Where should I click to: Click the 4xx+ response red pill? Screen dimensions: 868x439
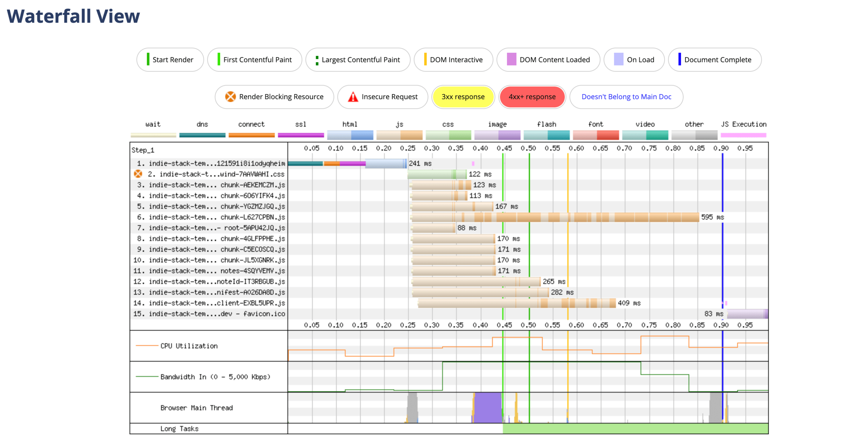click(x=532, y=97)
